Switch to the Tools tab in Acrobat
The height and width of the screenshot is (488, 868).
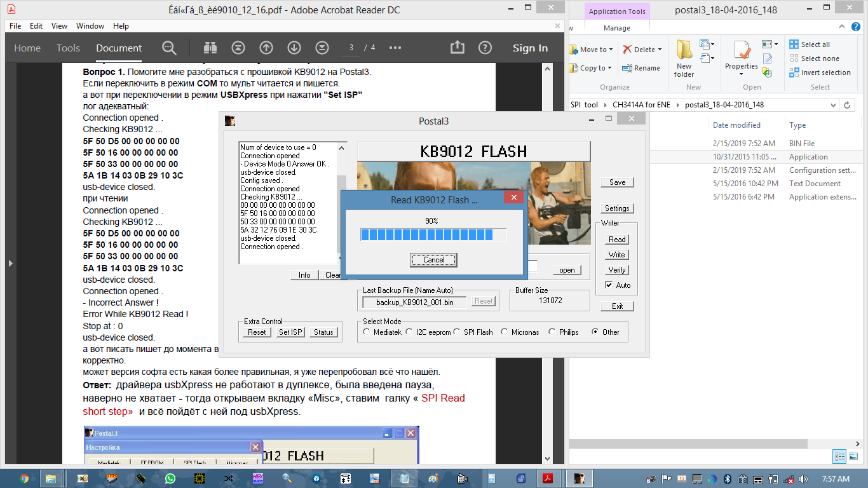point(68,48)
